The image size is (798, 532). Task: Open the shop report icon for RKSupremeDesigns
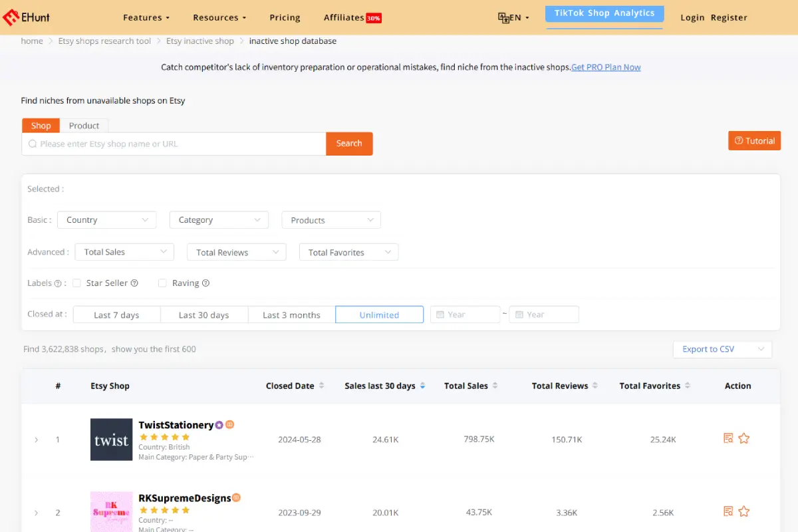[x=728, y=511]
